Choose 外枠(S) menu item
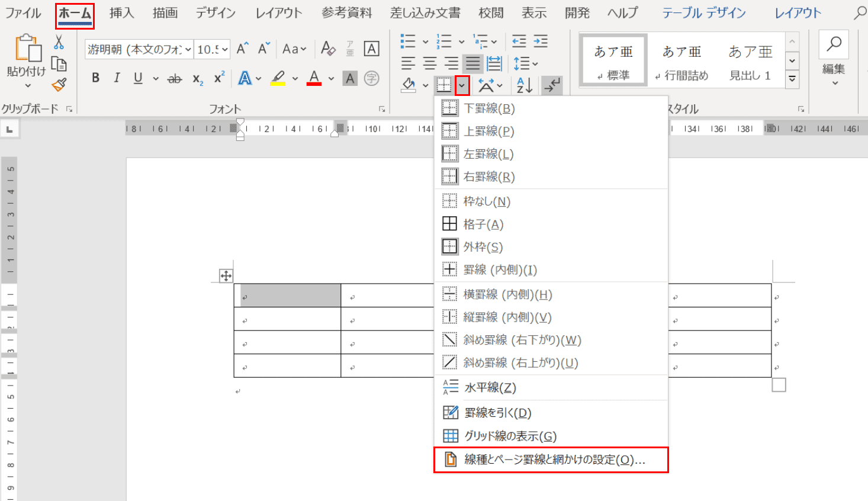Screen dimensions: 868x501 [x=551, y=247]
